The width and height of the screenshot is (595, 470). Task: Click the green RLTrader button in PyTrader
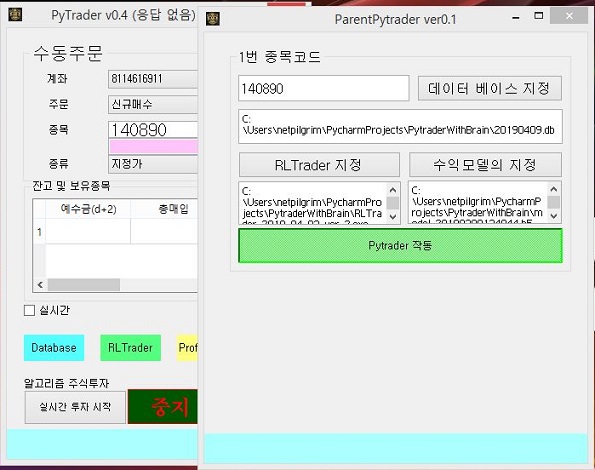point(130,347)
